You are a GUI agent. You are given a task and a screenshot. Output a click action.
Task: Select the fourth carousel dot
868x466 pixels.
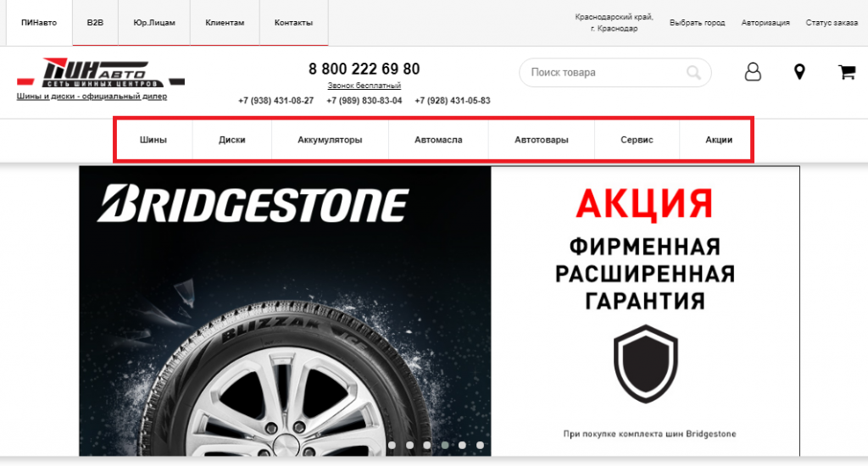(445, 445)
